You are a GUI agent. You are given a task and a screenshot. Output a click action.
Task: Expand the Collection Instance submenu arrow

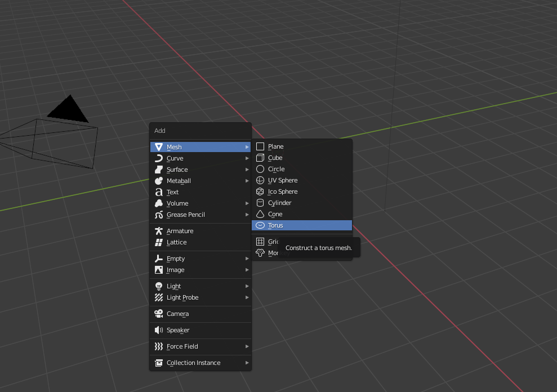coord(247,363)
